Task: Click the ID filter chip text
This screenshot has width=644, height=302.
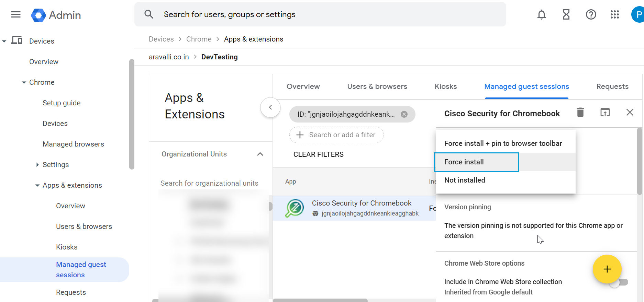Action: (x=346, y=114)
